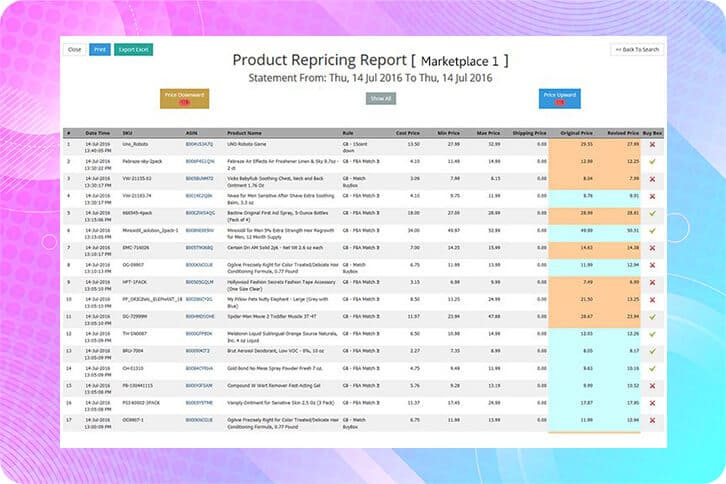Viewport: 726px width, 484px height.
Task: Click the 'Statement From' date range line
Action: click(x=370, y=78)
